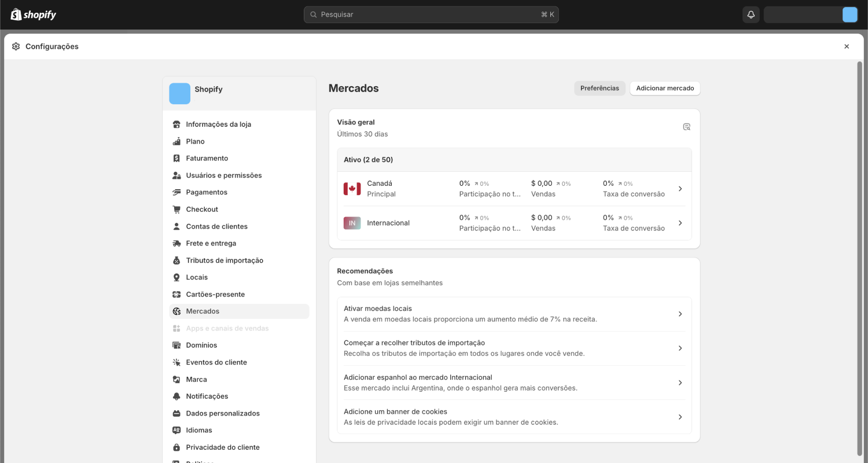Expand the Canadá market row chevron

pyautogui.click(x=681, y=189)
